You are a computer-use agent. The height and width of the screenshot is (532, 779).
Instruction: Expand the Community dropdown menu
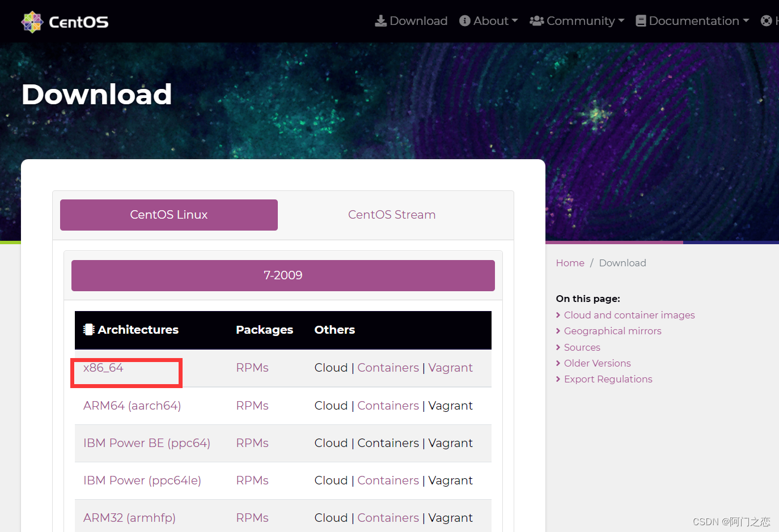point(577,21)
